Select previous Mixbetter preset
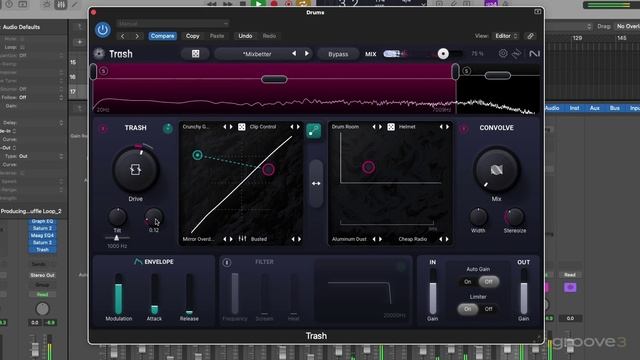640x360 pixels. click(294, 53)
